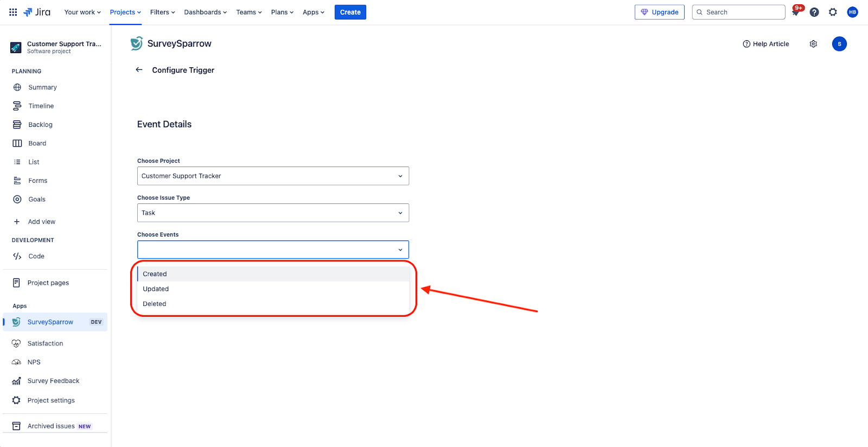The width and height of the screenshot is (868, 447).
Task: Click the Goals target icon
Action: coord(17,199)
